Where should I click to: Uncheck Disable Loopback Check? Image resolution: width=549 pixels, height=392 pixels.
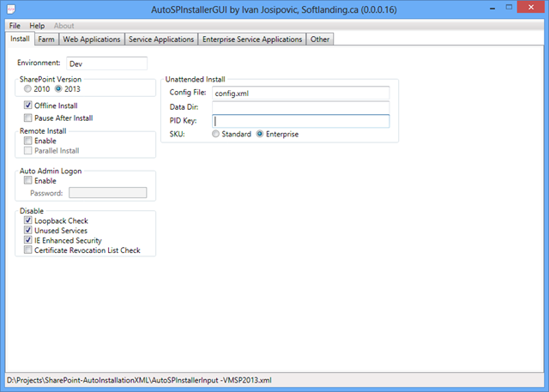[27, 220]
